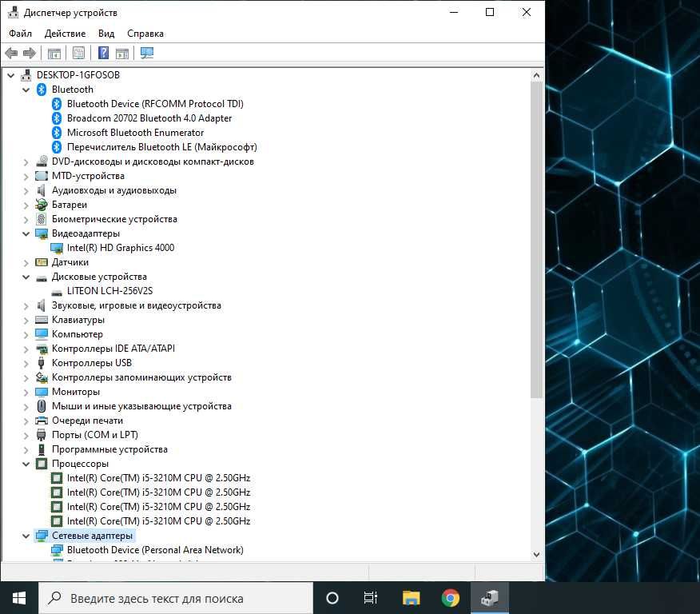Open the Файл menu
700x614 pixels.
[x=20, y=34]
